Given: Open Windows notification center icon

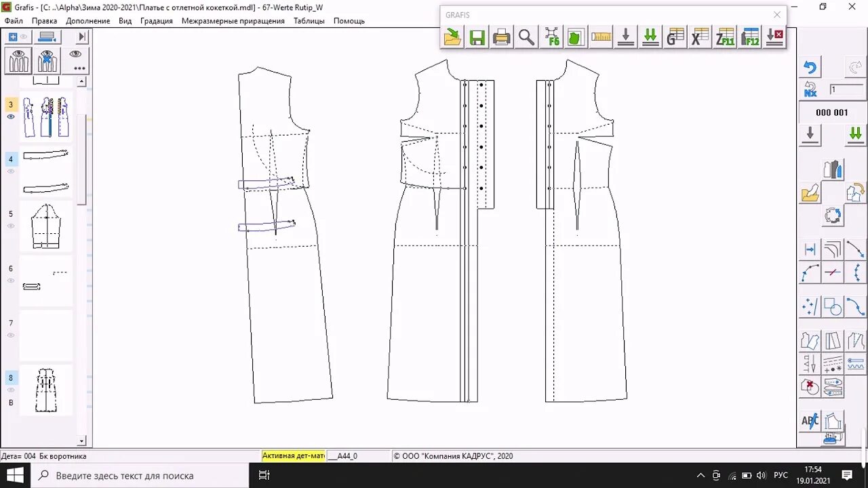Looking at the screenshot, I should 847,475.
